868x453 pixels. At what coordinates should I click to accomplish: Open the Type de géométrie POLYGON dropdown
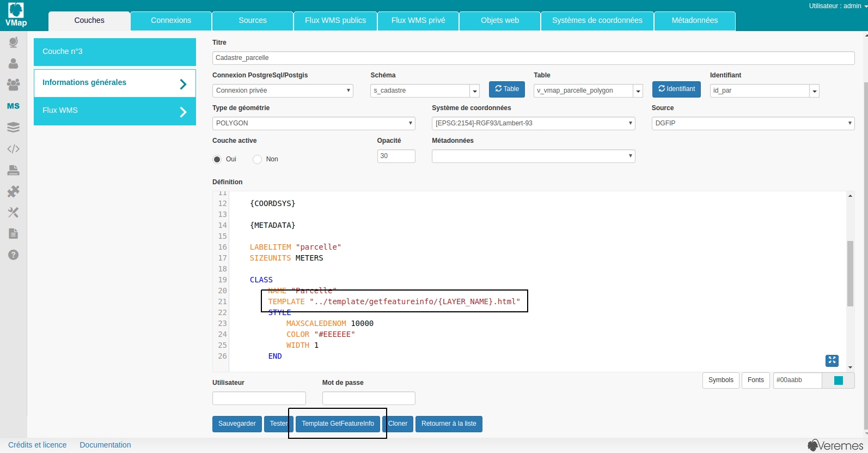(314, 123)
